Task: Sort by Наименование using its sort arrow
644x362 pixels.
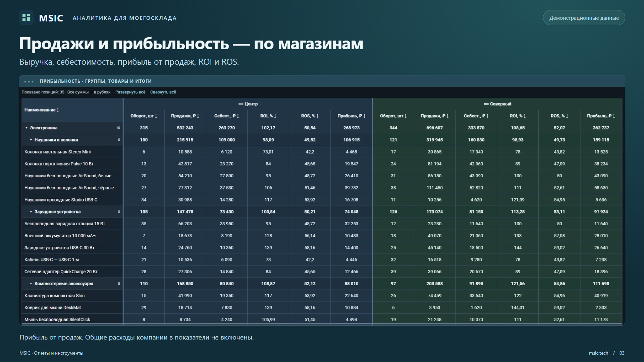Action: (58, 110)
